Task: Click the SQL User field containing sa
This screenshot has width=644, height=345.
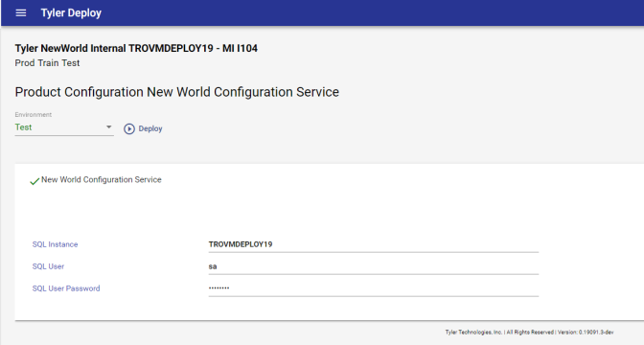Action: 374,267
